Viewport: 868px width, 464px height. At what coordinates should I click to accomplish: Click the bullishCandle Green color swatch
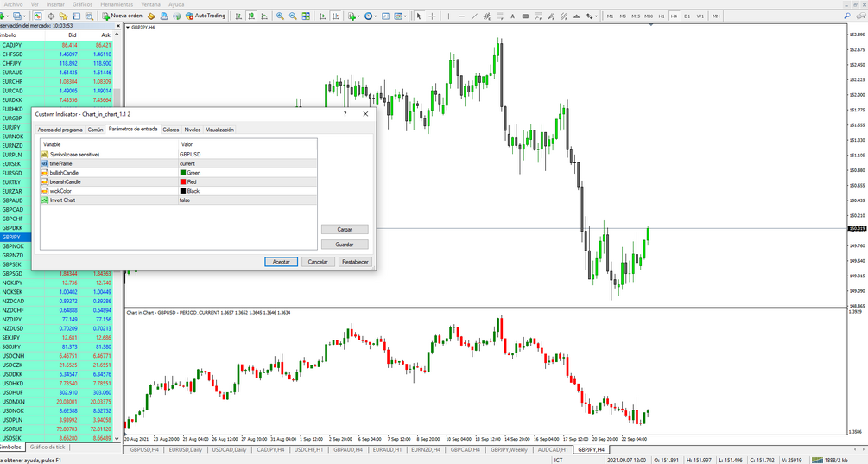[x=183, y=173]
